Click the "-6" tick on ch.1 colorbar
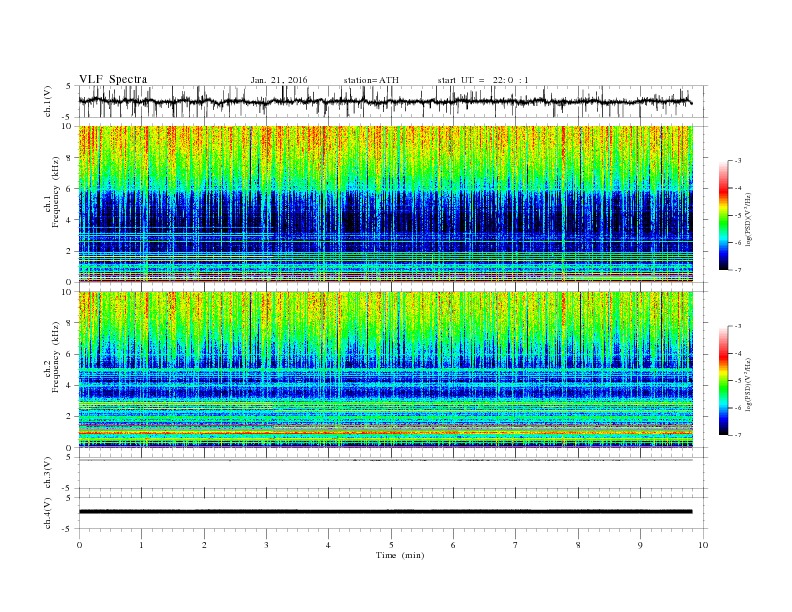Viewport: 792px width, 612px height. [x=738, y=243]
